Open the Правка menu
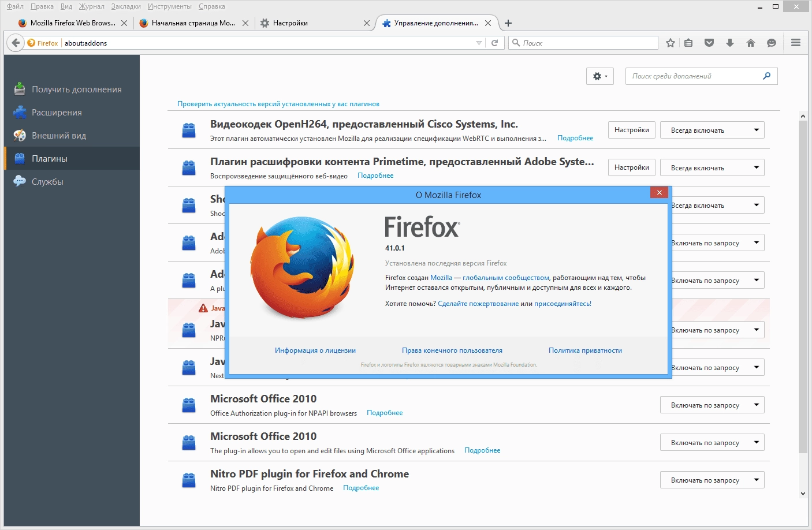 (x=42, y=6)
